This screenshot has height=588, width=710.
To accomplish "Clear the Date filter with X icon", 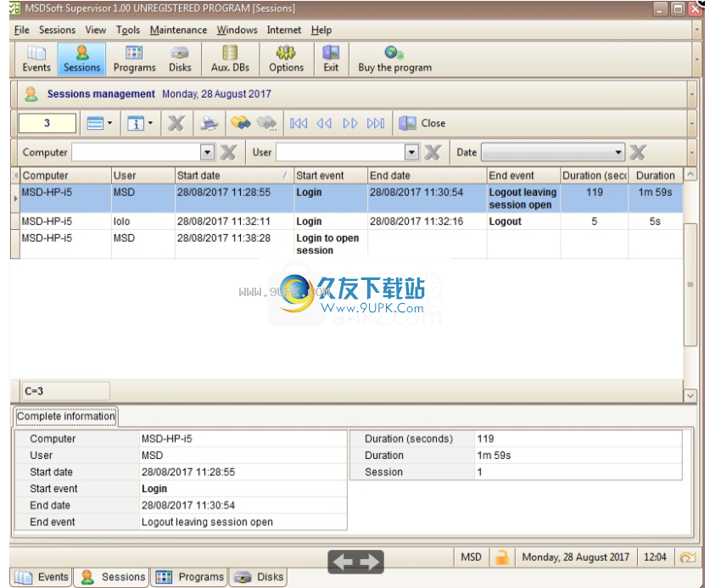I will click(x=638, y=153).
